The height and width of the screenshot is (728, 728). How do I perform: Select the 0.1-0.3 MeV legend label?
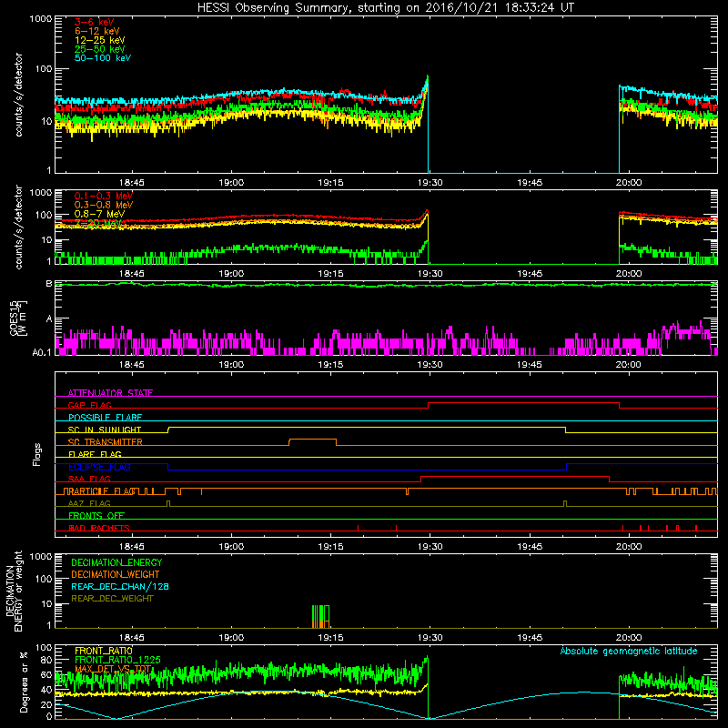pyautogui.click(x=104, y=196)
